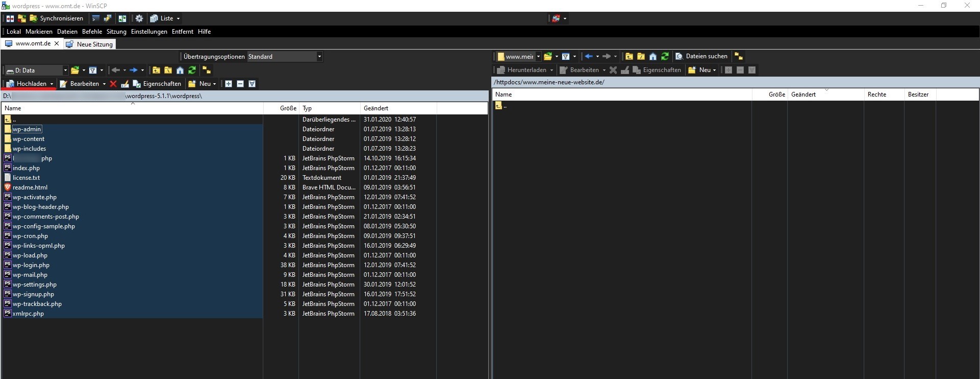
Task: Click the local open directory folder icon
Action: click(75, 70)
